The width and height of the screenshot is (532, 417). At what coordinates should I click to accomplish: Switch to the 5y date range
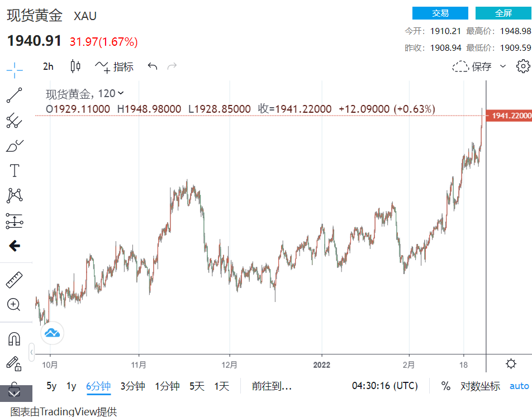click(51, 386)
